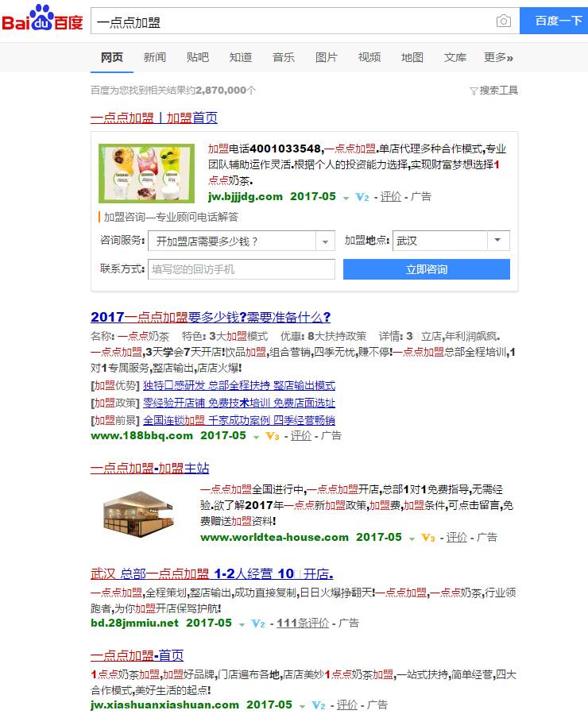Focus the 联系方式 phone number field
The height and width of the screenshot is (718, 588).
click(242, 269)
